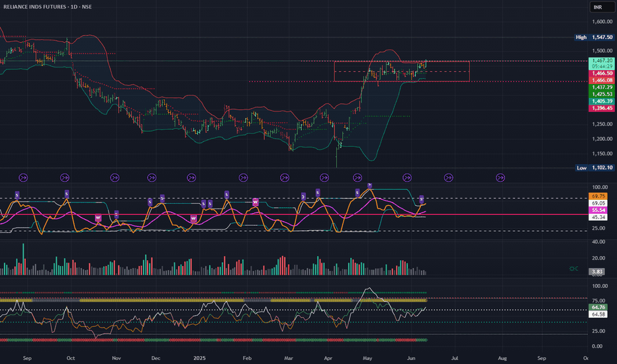Screen dimensions: 617x364
Task: Click the 1,150.00 price axis label
Action: [602, 154]
